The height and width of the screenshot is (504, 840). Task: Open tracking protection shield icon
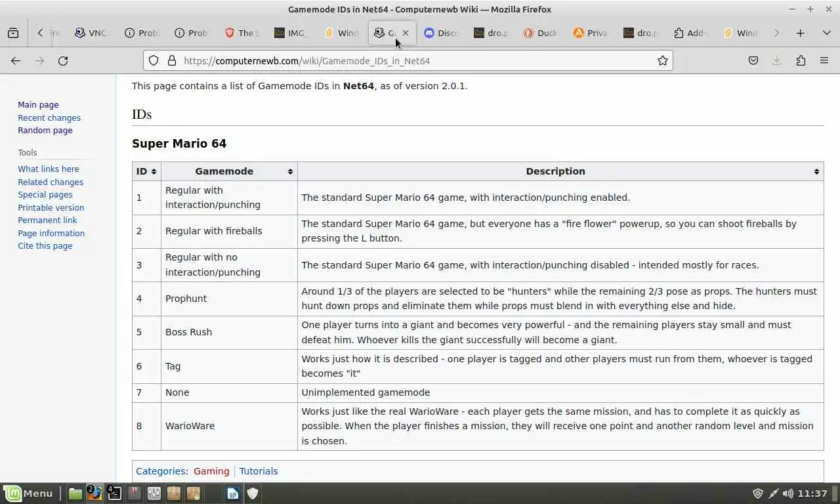(154, 60)
